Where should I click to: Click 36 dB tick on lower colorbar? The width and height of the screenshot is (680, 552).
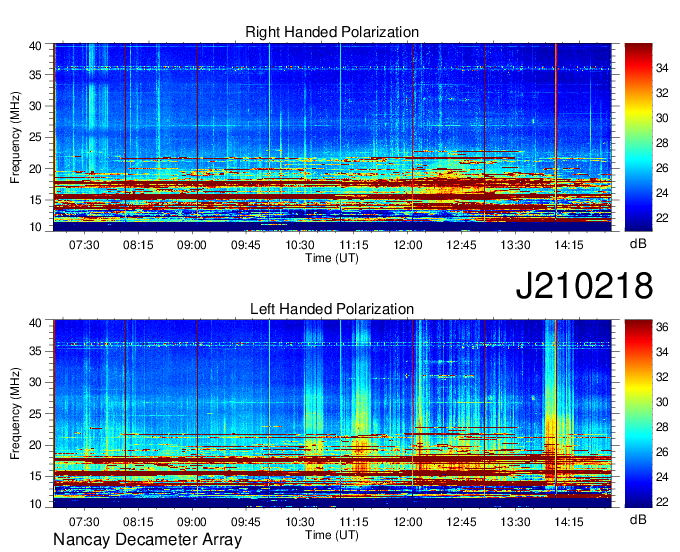pyautogui.click(x=662, y=327)
